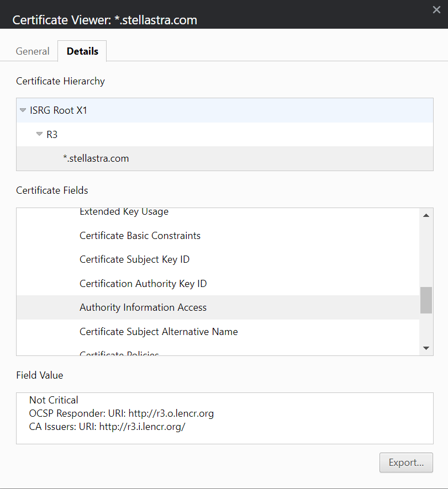The width and height of the screenshot is (448, 489).
Task: Select Certification Authority Key ID field
Action: point(218,284)
